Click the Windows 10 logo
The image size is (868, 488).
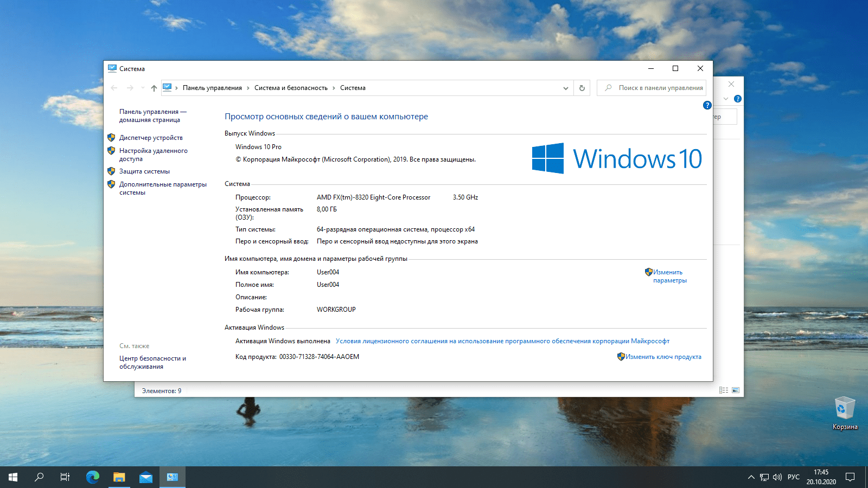point(617,158)
